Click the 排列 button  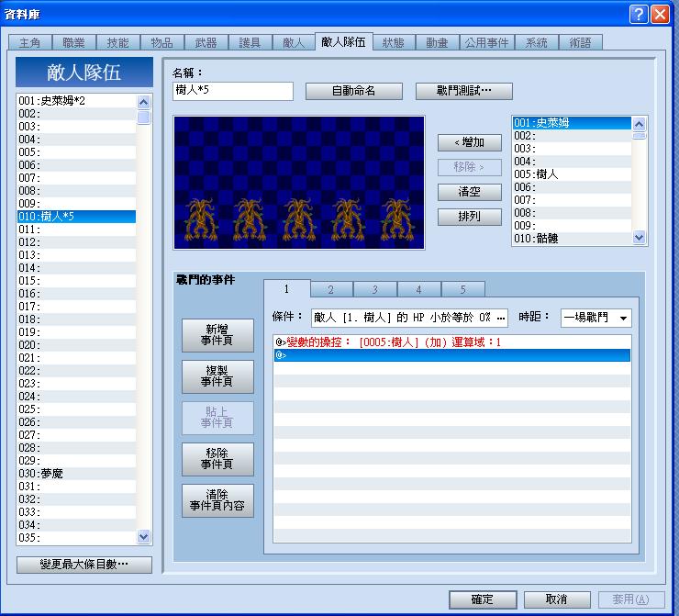(470, 217)
